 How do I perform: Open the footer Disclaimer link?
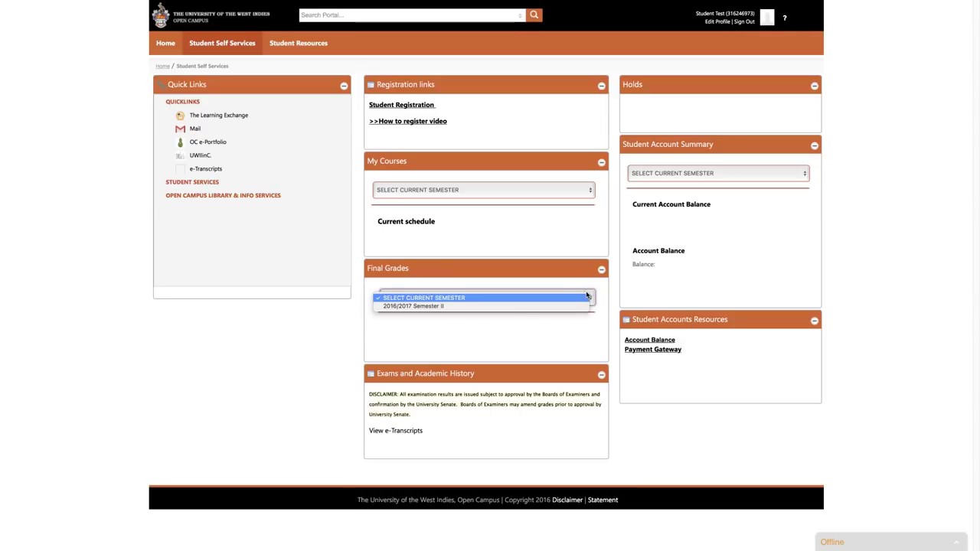click(x=567, y=500)
